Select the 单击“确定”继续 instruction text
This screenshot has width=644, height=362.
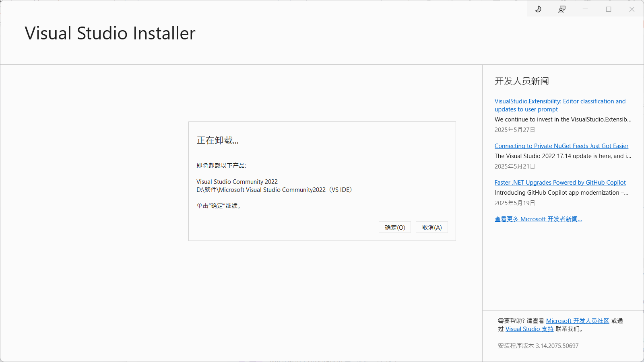(219, 206)
